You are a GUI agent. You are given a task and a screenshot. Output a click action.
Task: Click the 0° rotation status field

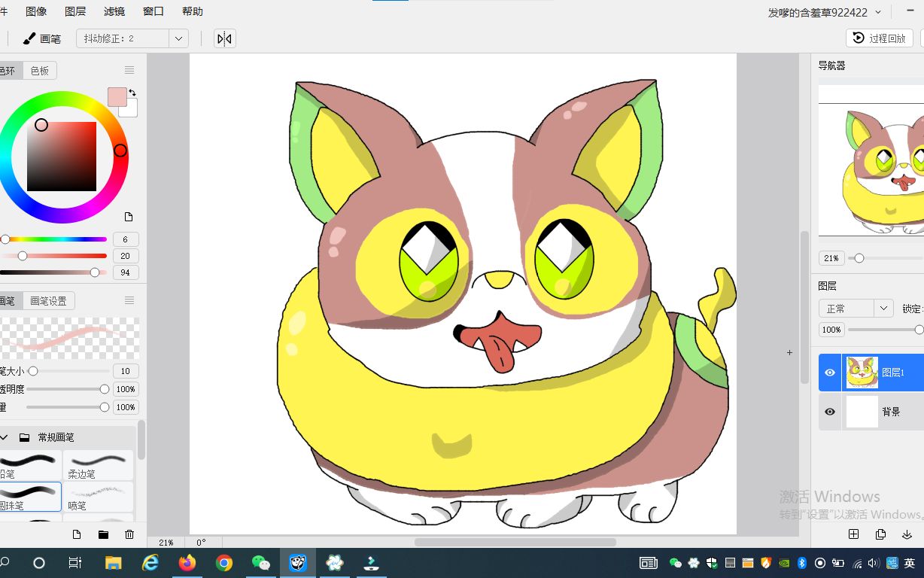click(x=202, y=542)
